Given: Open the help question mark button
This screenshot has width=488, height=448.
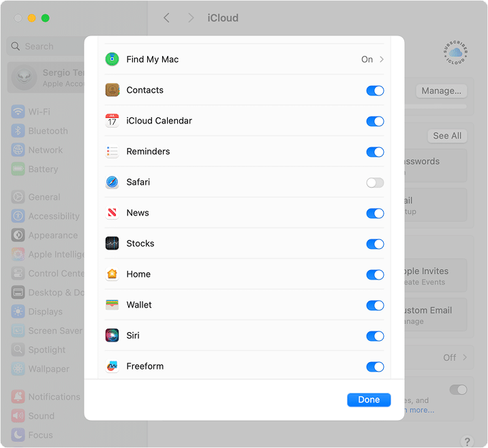Looking at the screenshot, I should point(467,441).
